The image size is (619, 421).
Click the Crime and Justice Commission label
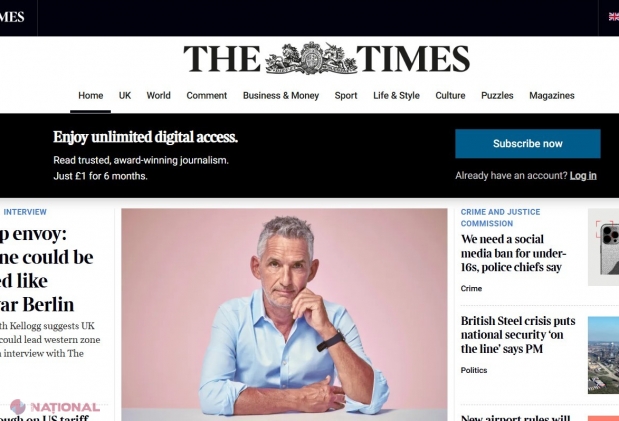pyautogui.click(x=500, y=218)
